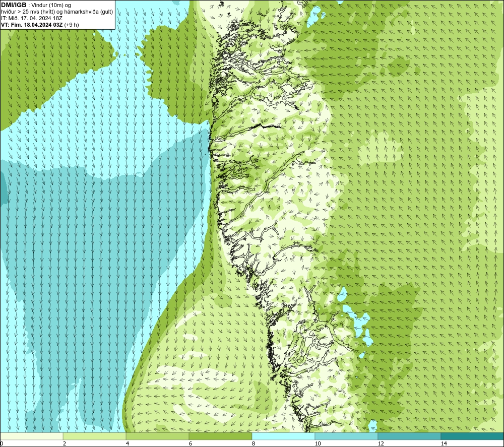The width and height of the screenshot is (504, 447).
Task: Click the 8–10 m/s light cyan swatch
Action: click(x=283, y=436)
